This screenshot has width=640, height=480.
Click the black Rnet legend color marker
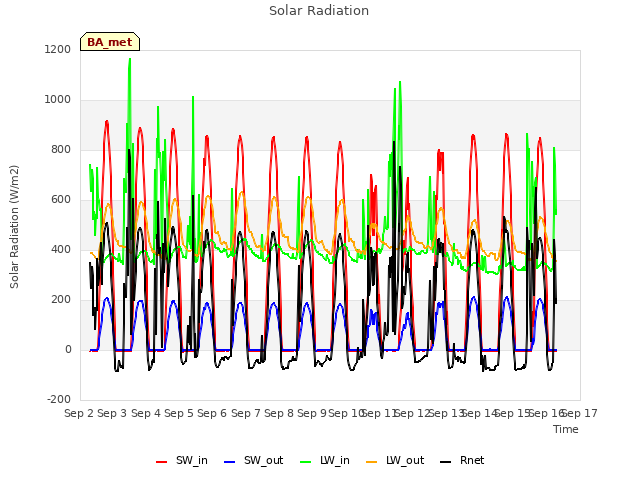446,462
